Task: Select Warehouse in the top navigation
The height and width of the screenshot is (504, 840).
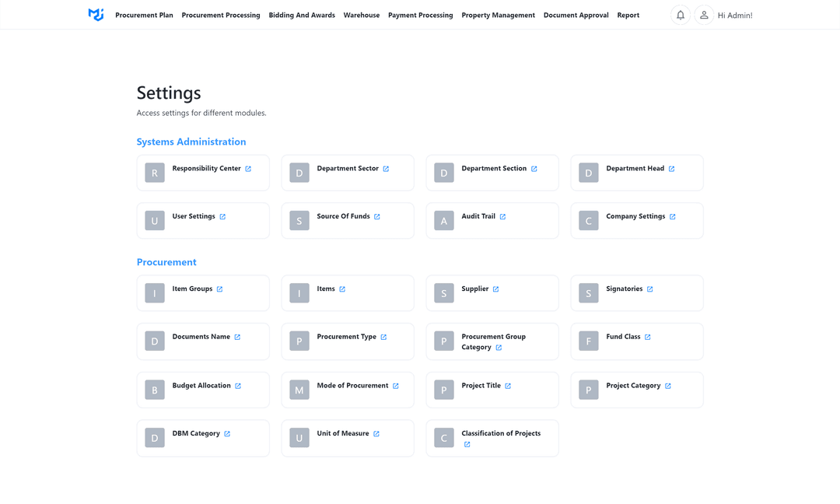Action: [362, 15]
